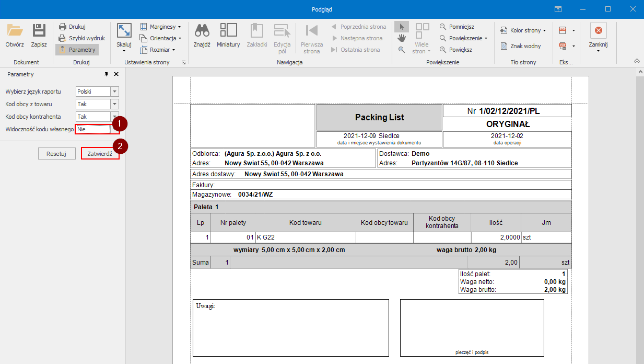The height and width of the screenshot is (364, 644).
Task: Click the Znak wodny watermark icon
Action: tap(504, 46)
